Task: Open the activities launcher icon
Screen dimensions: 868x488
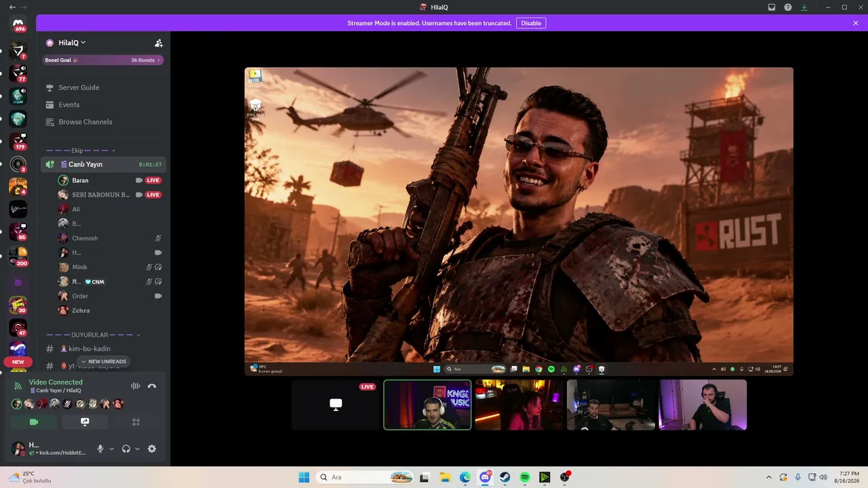Action: 136,422
